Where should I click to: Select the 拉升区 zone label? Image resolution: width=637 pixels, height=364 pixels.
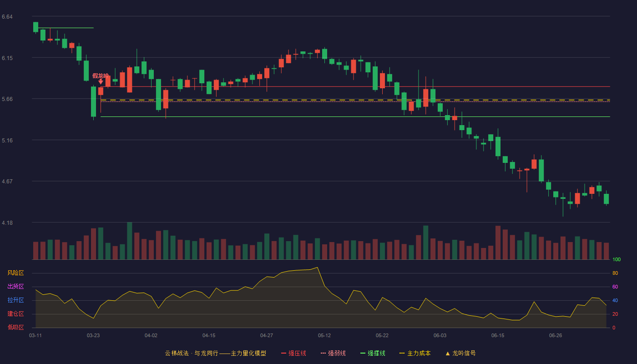[x=15, y=300]
